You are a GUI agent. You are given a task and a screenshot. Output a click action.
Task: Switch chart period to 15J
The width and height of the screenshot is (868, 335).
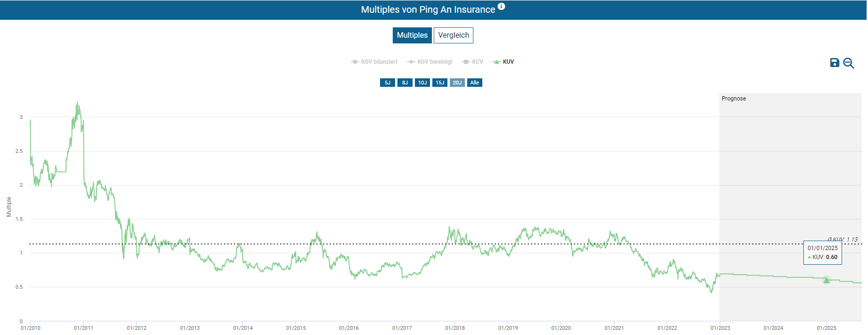(439, 83)
